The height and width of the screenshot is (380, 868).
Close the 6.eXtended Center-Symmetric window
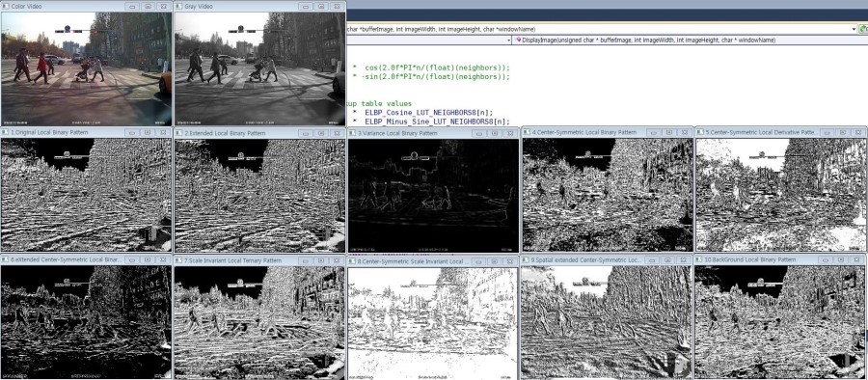[163, 259]
